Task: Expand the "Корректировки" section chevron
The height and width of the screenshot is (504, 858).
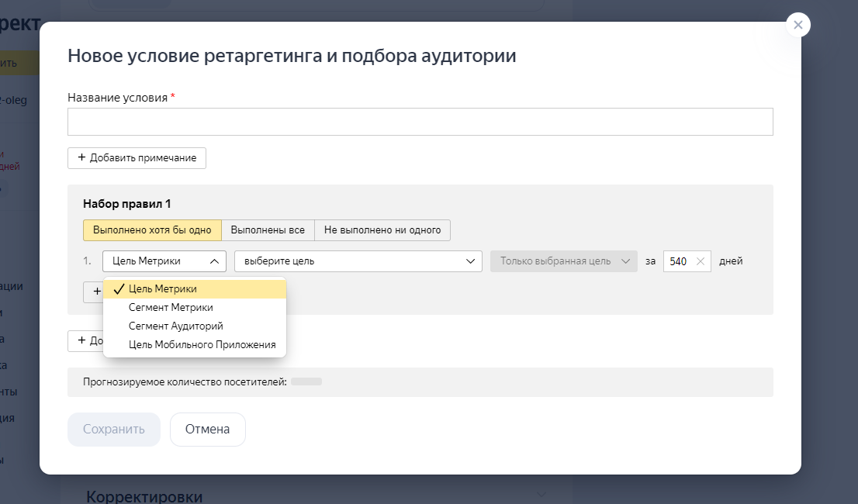Action: (x=541, y=495)
